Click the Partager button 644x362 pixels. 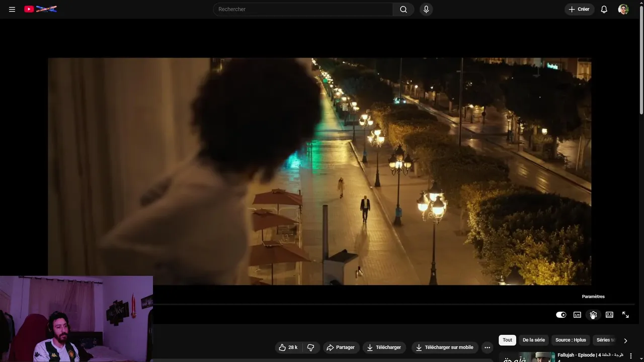[341, 347]
